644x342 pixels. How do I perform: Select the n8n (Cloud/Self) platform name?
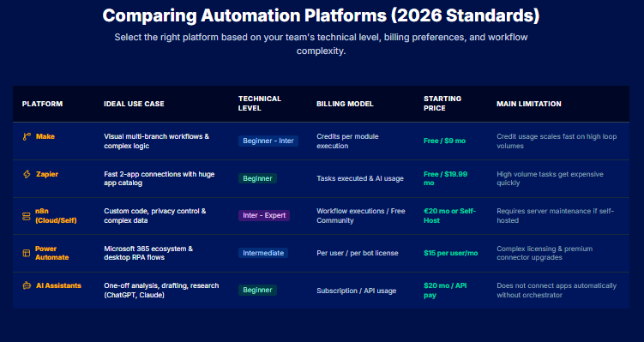[x=56, y=215]
